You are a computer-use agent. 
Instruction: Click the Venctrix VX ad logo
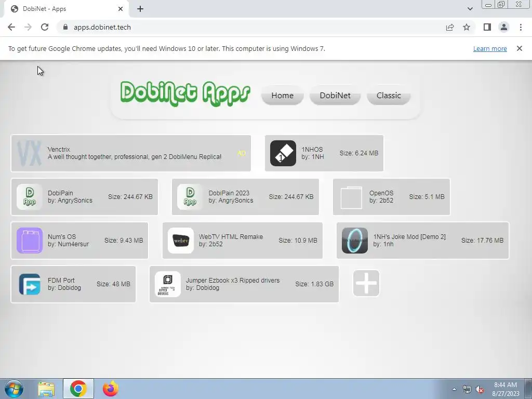(29, 153)
